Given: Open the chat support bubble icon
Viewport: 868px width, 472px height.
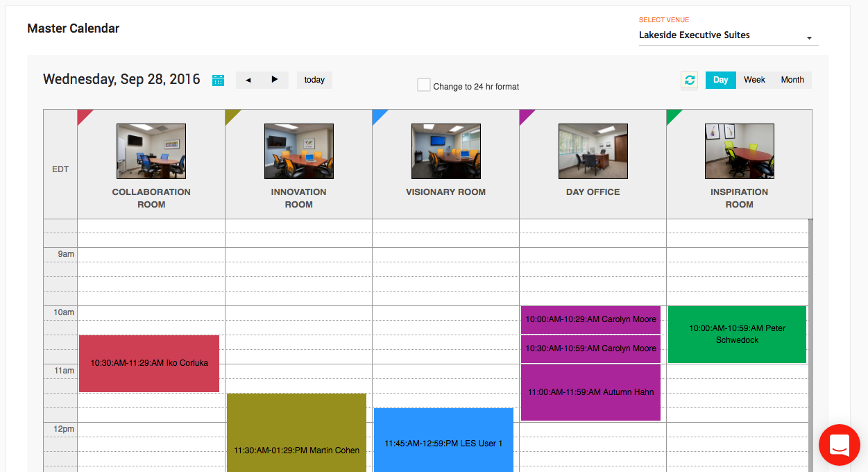Looking at the screenshot, I should point(839,444).
